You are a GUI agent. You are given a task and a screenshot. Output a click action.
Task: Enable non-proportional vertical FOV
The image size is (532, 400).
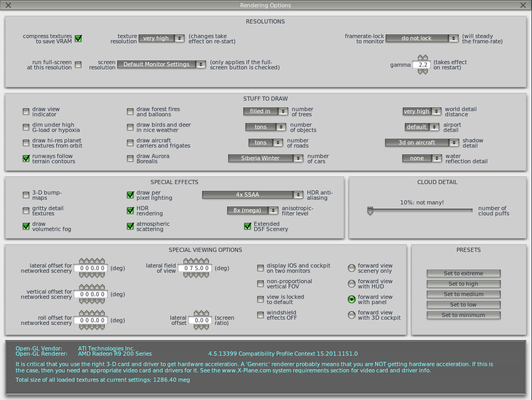pos(261,284)
